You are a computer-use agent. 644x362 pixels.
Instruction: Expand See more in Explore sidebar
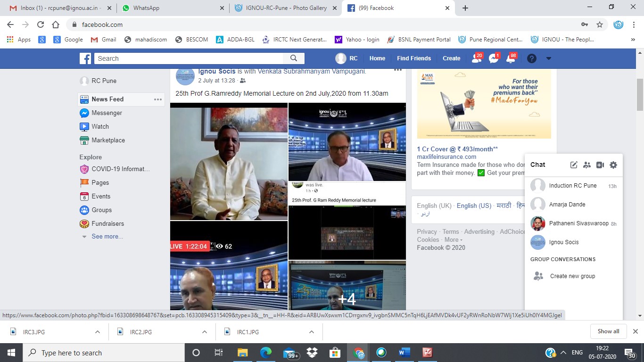(107, 237)
